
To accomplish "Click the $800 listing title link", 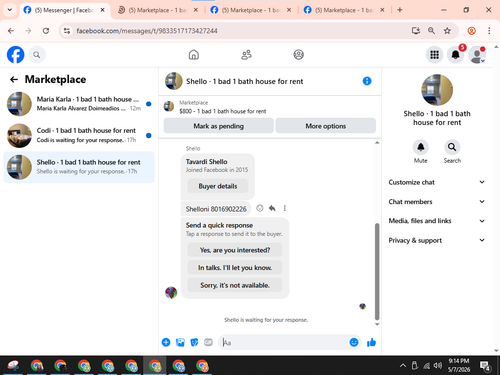I will pos(223,111).
